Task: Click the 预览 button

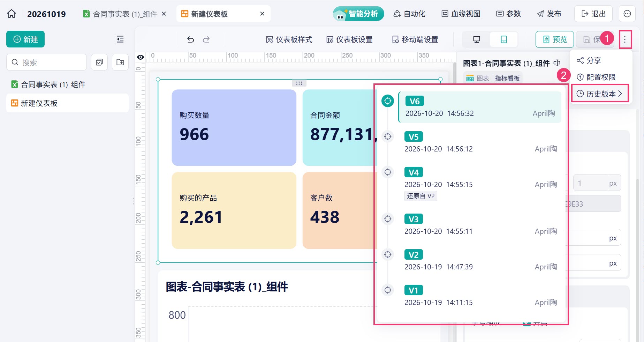Action: (x=554, y=39)
